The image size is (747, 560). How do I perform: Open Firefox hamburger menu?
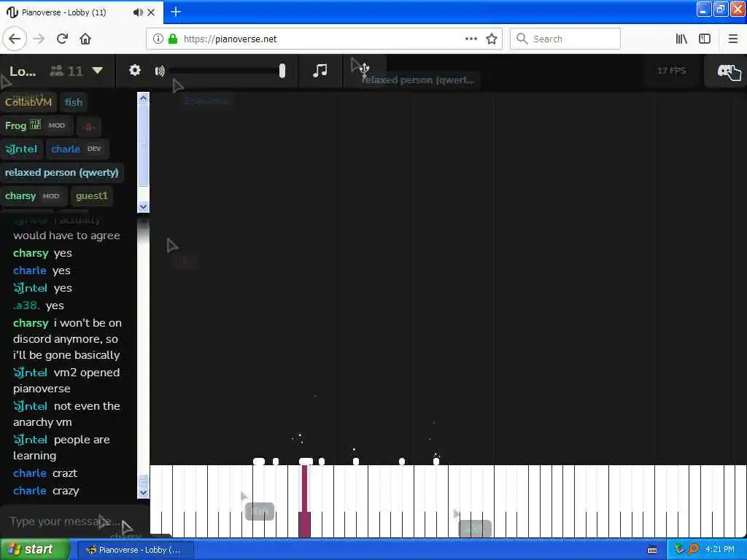point(733,39)
